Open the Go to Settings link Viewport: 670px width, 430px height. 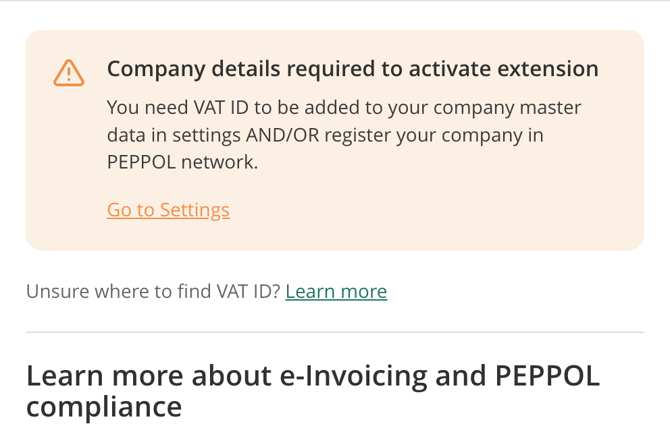pos(168,210)
